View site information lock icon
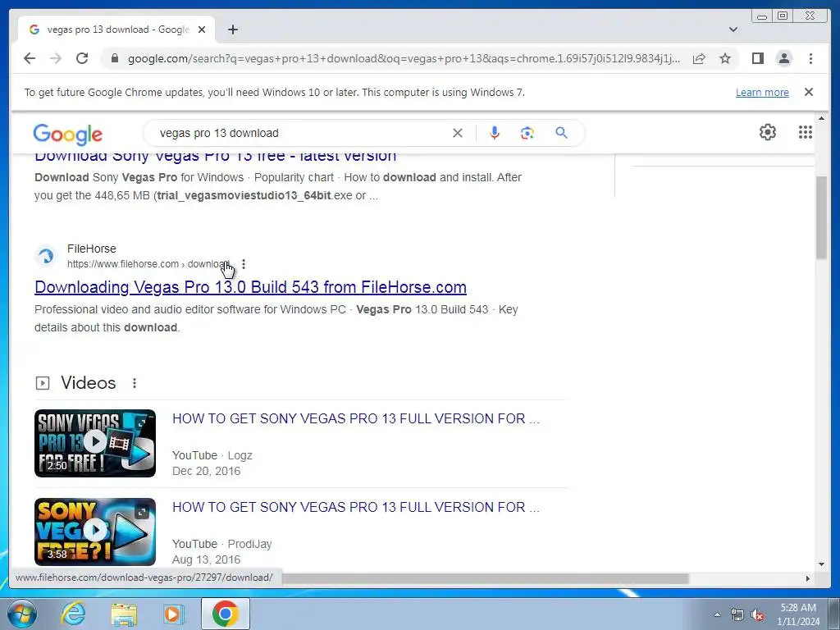Image resolution: width=840 pixels, height=630 pixels. [115, 58]
